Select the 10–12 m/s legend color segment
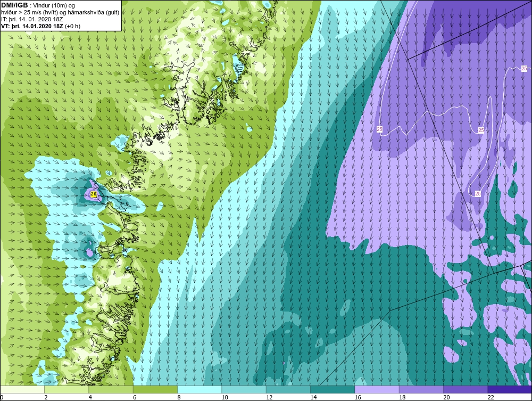 pyautogui.click(x=244, y=389)
